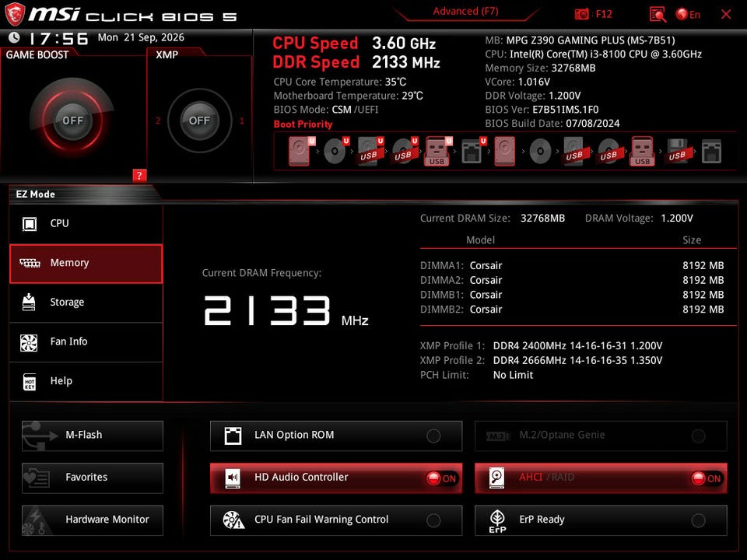The width and height of the screenshot is (747, 560).
Task: Open the CPU section in EZ Mode
Action: pos(86,224)
